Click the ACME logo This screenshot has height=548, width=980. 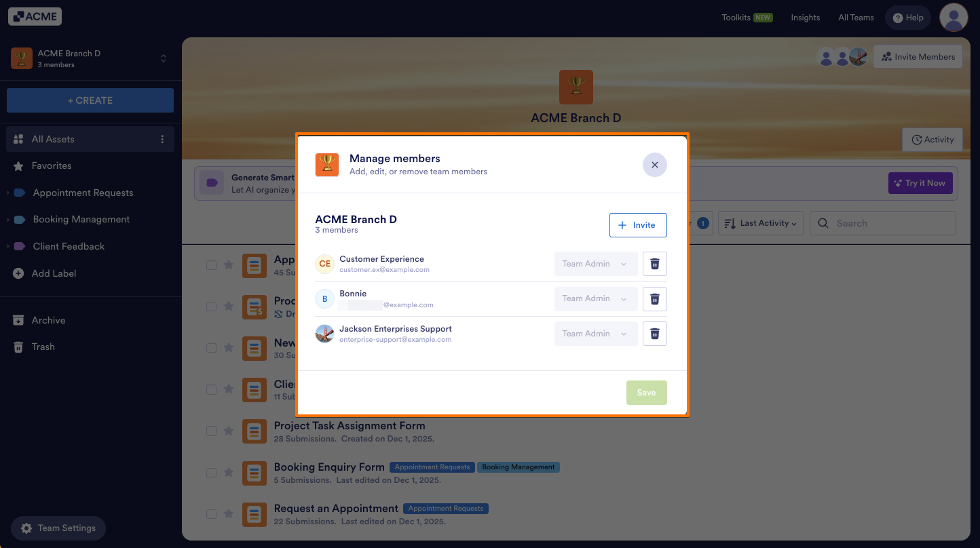[35, 16]
